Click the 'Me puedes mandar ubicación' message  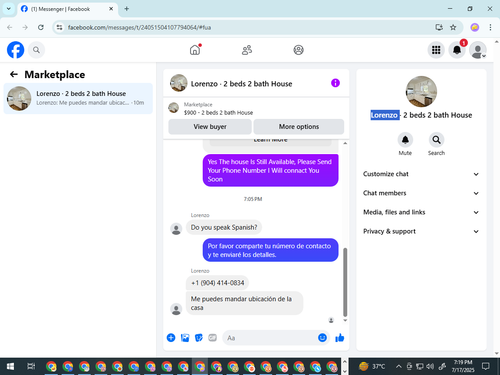click(244, 303)
